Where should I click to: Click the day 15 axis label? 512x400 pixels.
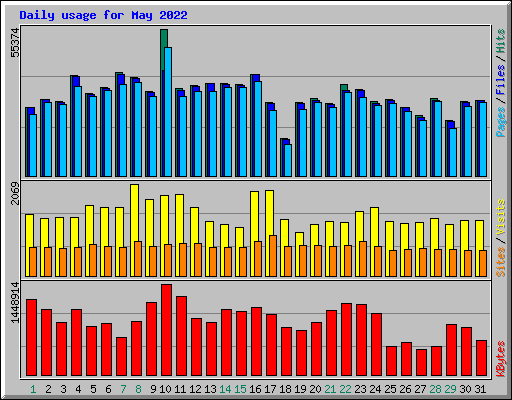point(240,389)
